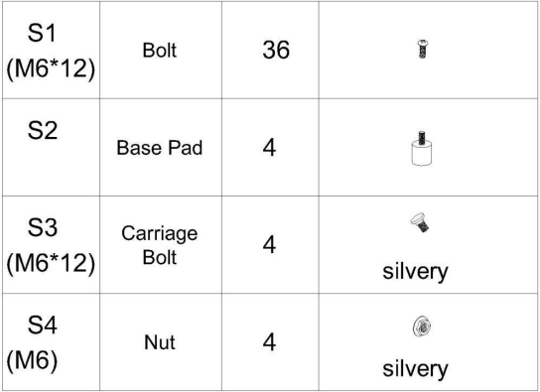
Task: Select the S2 part code
Action: 43,130
